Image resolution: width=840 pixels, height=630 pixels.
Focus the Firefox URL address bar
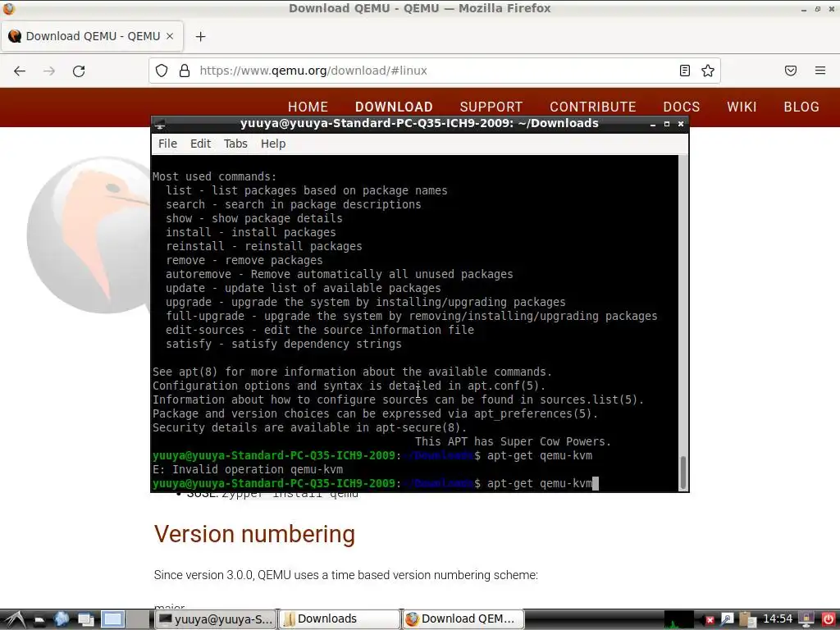[x=434, y=71]
